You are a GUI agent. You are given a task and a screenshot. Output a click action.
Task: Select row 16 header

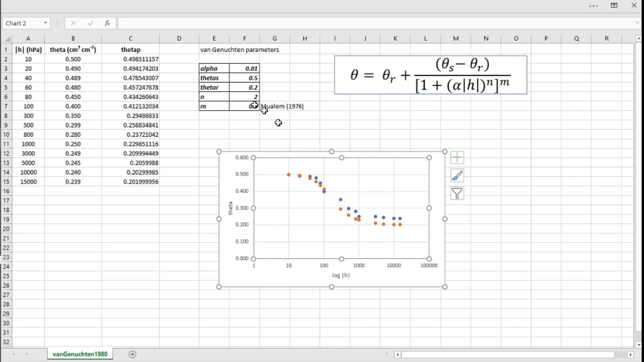6,191
